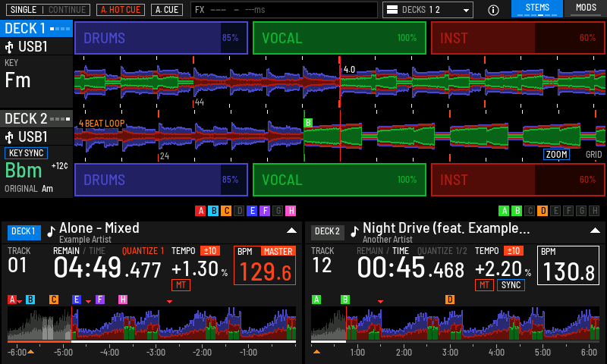Adjust Deck 2 INST stem level 60%
Screen dimensions: 607x364
[x=518, y=180]
